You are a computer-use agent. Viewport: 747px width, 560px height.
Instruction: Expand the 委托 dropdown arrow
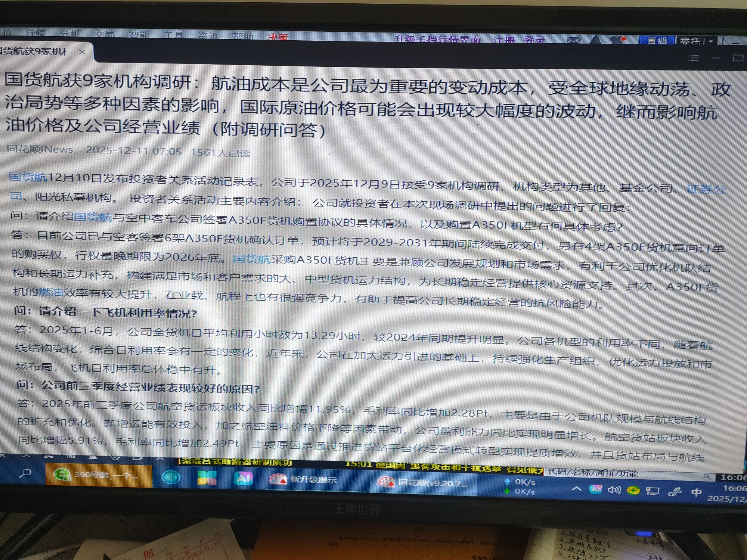tap(710, 41)
